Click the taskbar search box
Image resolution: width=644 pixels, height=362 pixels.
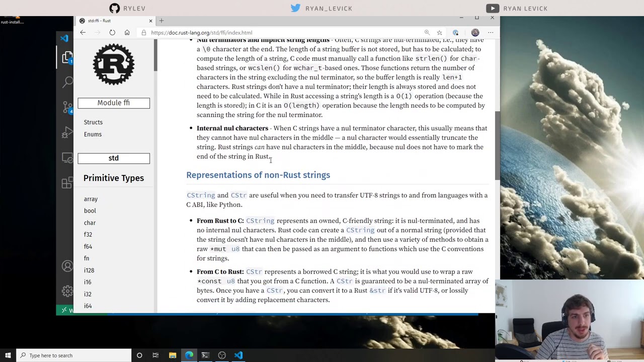tap(73, 355)
